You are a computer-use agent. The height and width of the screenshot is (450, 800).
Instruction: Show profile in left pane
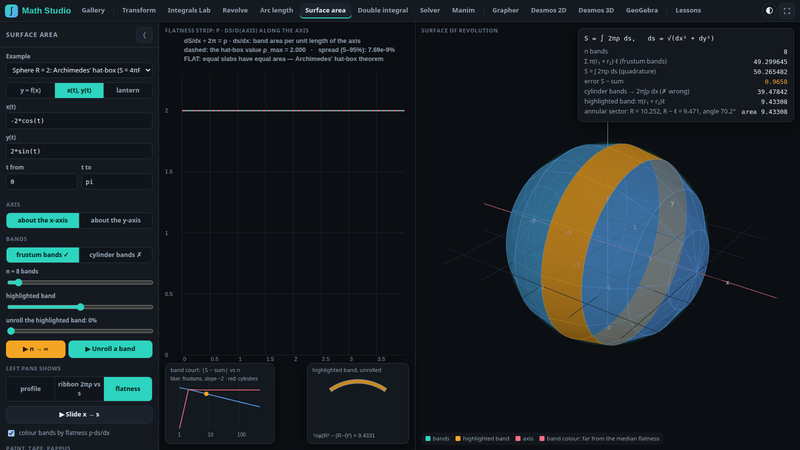pos(31,389)
